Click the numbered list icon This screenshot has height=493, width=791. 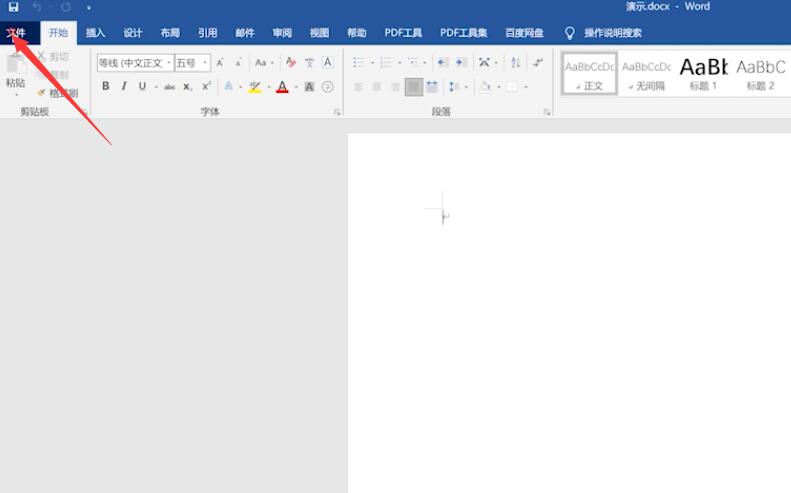[386, 63]
